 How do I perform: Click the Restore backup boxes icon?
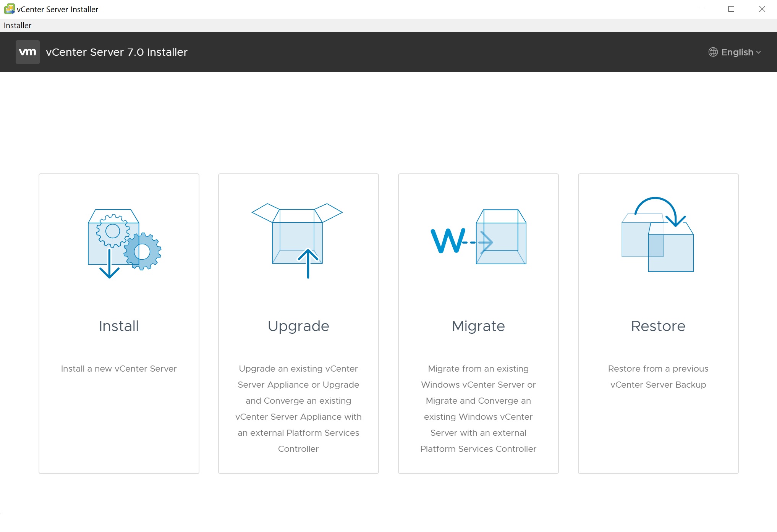click(x=658, y=234)
